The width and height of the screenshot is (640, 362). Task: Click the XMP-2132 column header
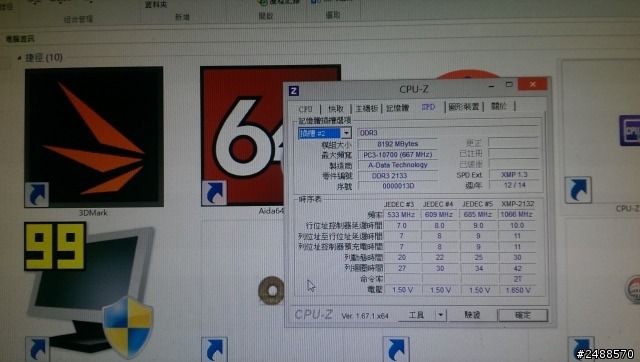point(517,203)
